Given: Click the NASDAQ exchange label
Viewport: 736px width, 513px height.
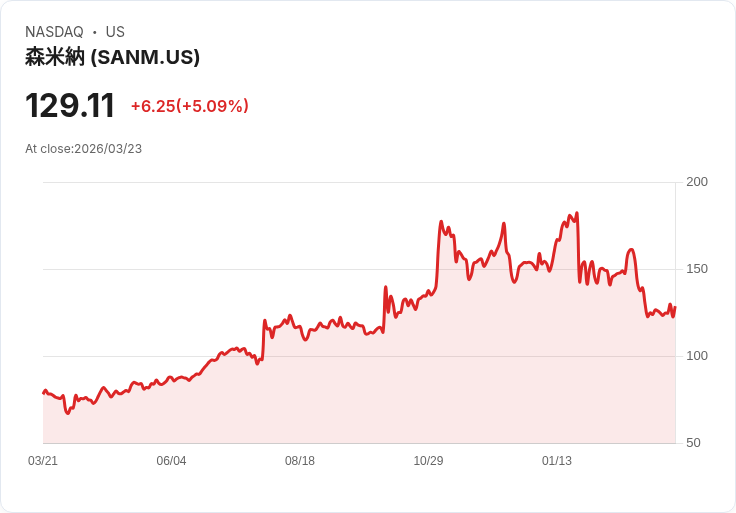Looking at the screenshot, I should point(54,32).
